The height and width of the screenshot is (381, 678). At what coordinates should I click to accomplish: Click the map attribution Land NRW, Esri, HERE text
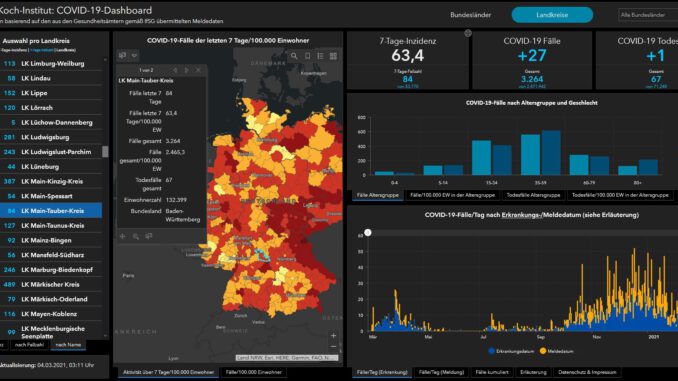287,358
